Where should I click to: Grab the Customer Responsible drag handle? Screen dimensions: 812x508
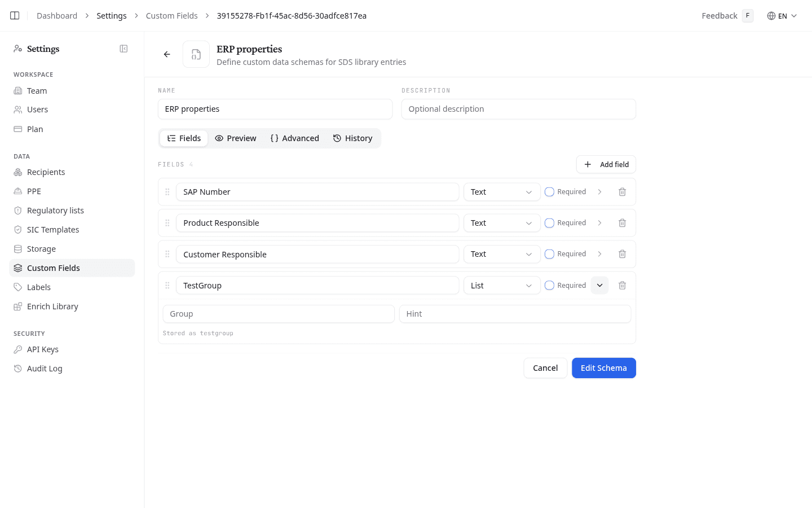click(x=167, y=254)
